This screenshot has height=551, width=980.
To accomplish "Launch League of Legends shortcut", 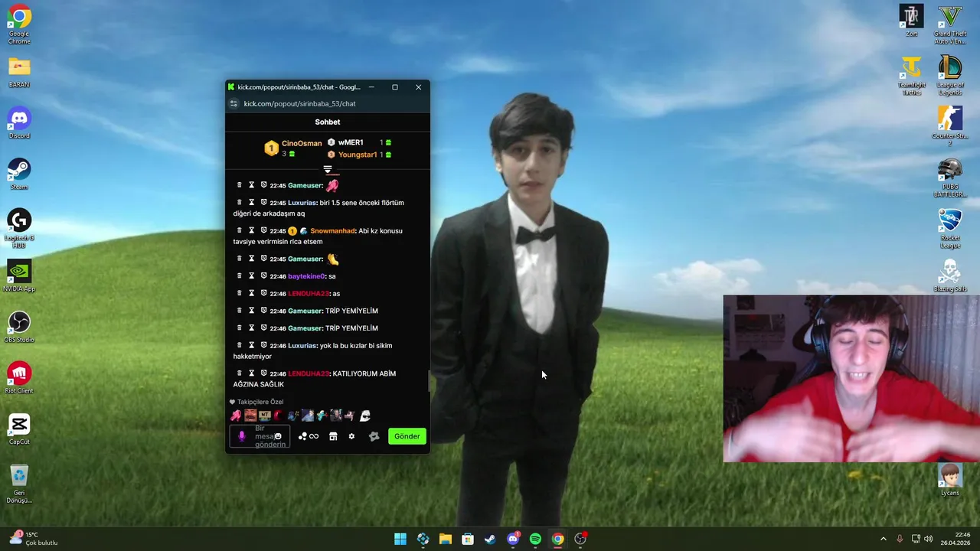I will coord(950,76).
